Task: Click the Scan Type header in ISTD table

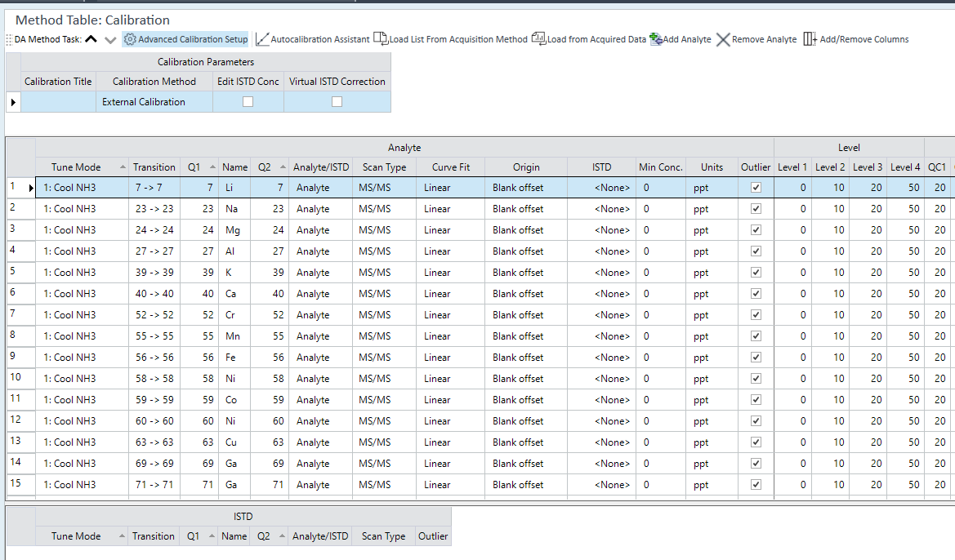Action: pyautogui.click(x=384, y=536)
